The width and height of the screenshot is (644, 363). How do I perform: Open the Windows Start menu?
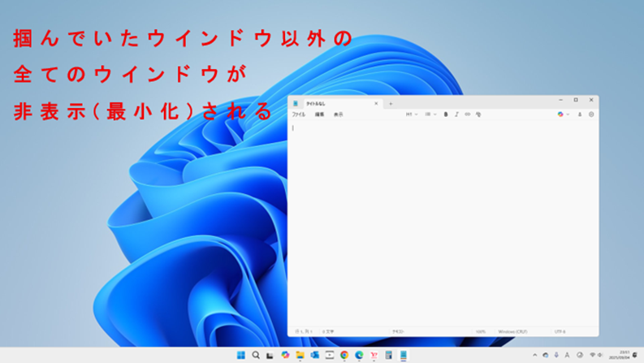click(x=241, y=355)
